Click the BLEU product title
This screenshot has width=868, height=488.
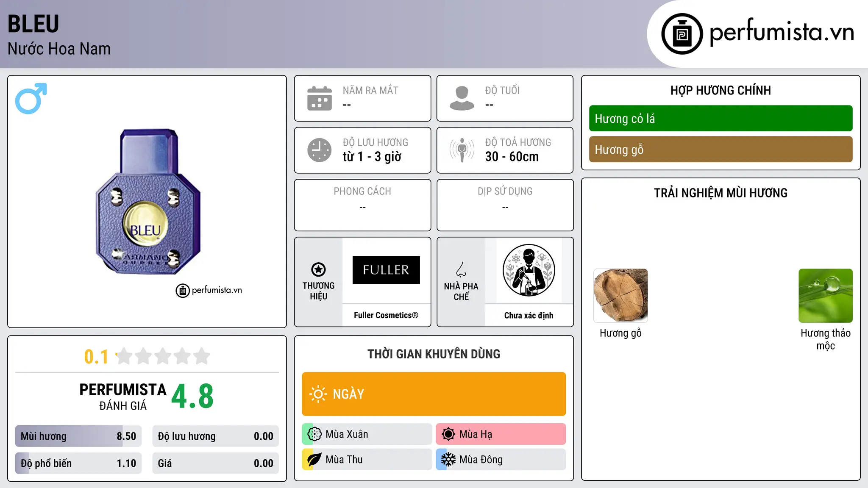coord(33,24)
